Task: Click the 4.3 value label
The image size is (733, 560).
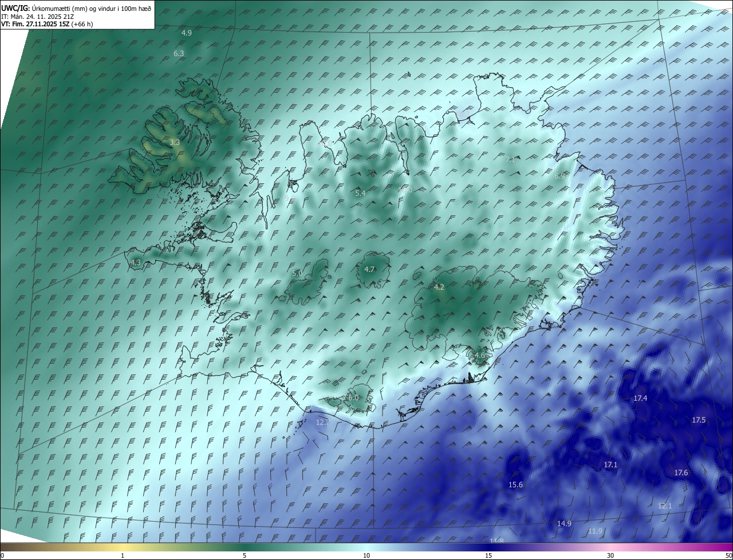Action: coord(136,263)
